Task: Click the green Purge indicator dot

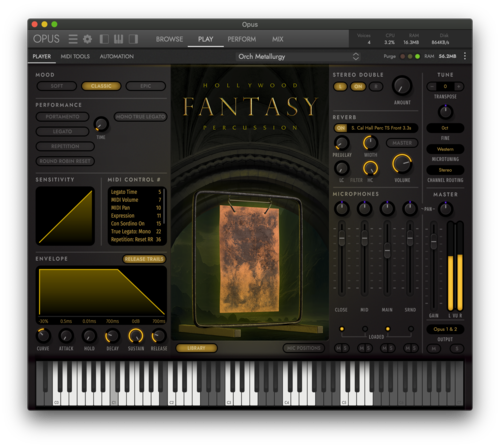Action: pos(417,56)
